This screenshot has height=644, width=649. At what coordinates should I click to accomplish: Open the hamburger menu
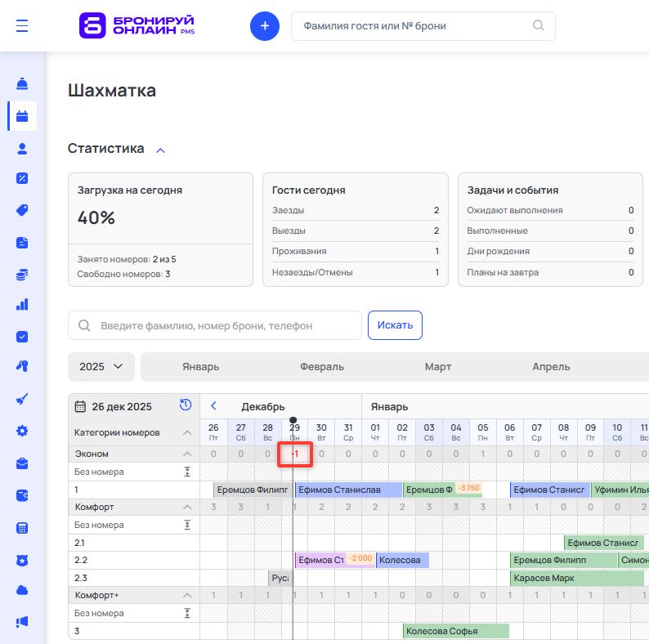click(x=22, y=26)
